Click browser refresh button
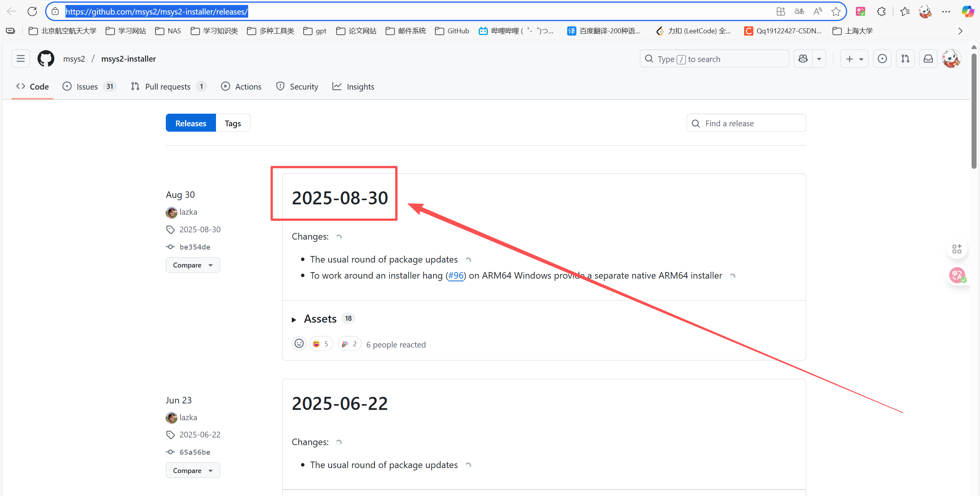The image size is (980, 496). coord(32,11)
